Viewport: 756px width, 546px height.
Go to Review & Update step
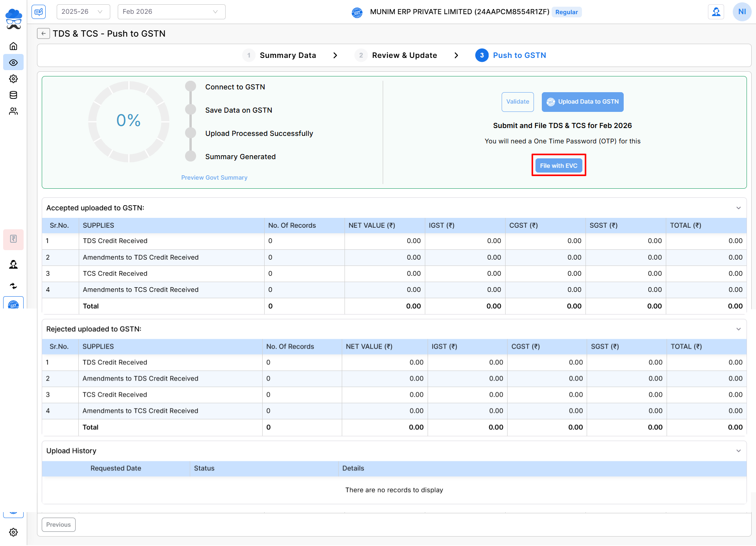pyautogui.click(x=404, y=56)
